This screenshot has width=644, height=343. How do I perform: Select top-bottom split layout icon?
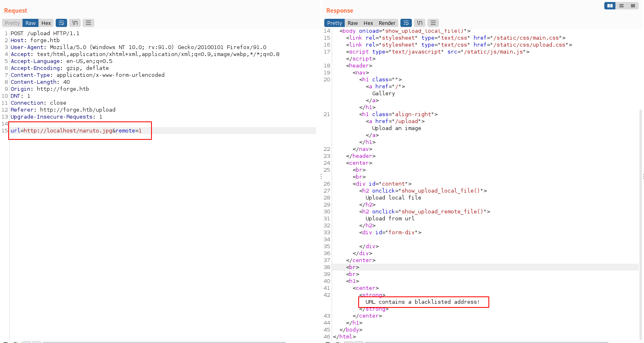621,6
